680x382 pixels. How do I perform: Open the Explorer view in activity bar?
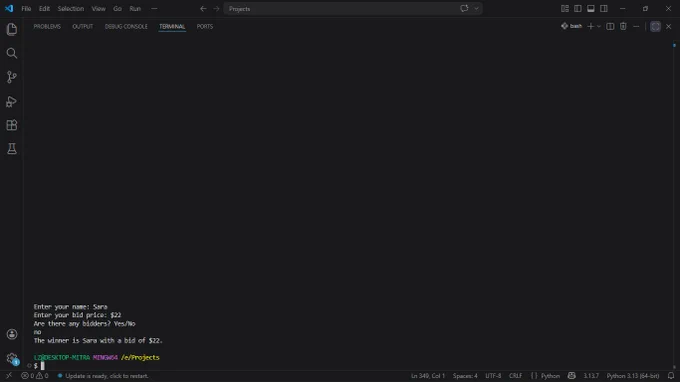pyautogui.click(x=12, y=29)
